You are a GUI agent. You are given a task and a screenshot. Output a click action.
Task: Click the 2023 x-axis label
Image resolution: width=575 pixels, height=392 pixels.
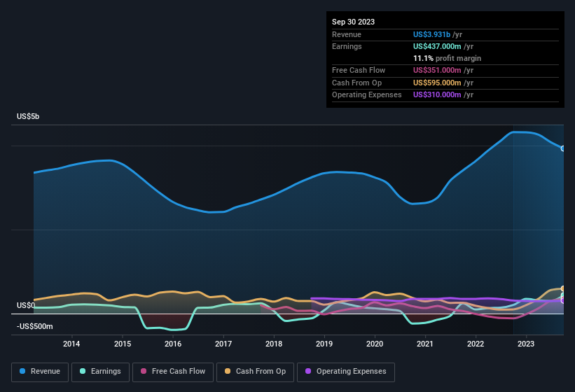[526, 344]
